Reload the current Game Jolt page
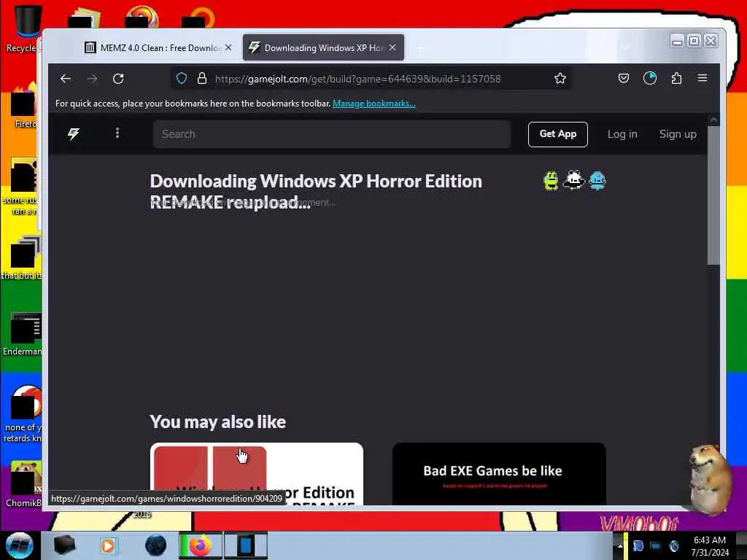Image resolution: width=747 pixels, height=560 pixels. 118,79
